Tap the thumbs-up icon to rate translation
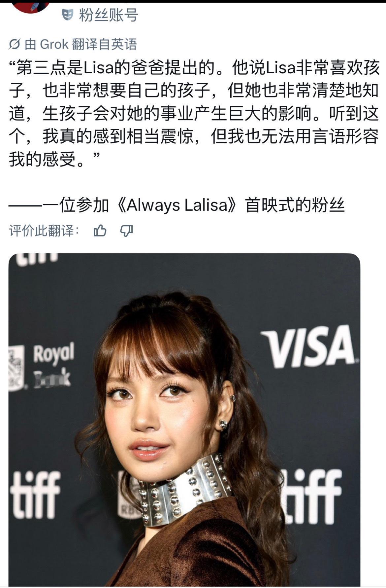 tap(100, 231)
